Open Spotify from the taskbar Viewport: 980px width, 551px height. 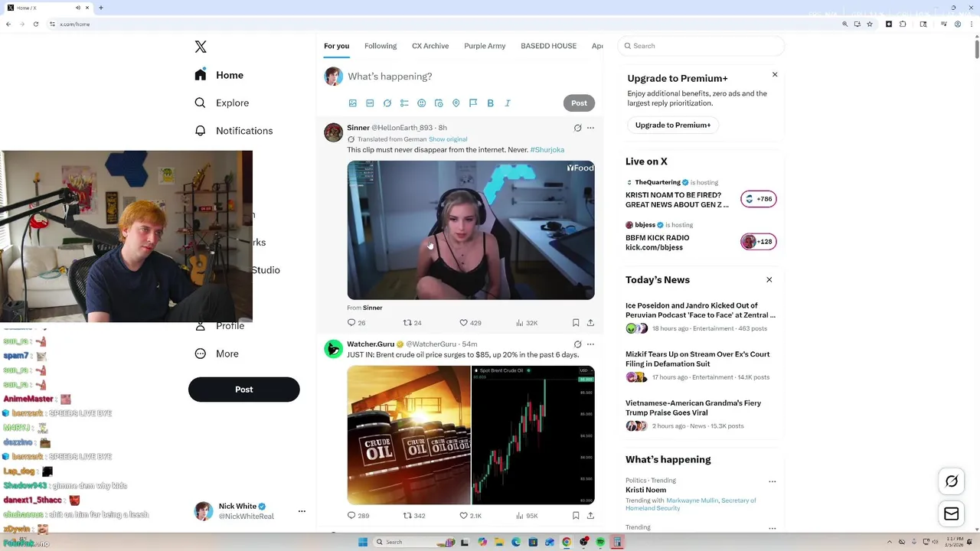pyautogui.click(x=600, y=542)
